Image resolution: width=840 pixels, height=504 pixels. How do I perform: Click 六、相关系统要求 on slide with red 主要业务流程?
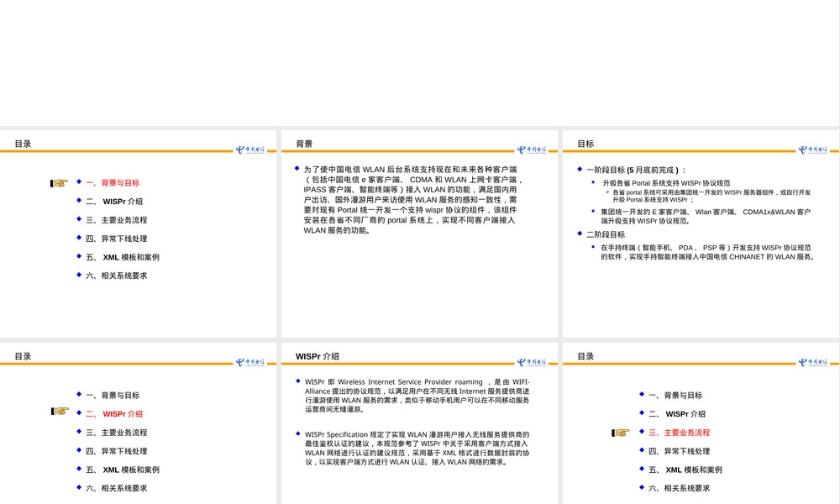[x=679, y=488]
